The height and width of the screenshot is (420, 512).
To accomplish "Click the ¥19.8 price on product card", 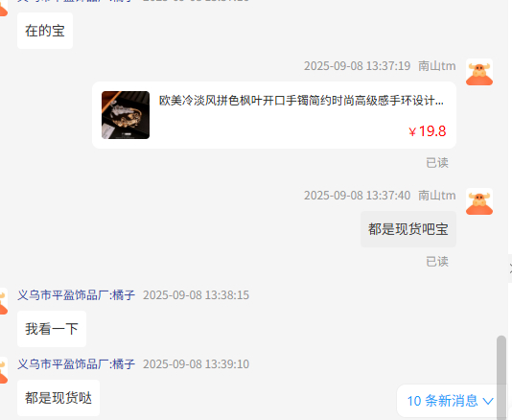I will (x=428, y=131).
